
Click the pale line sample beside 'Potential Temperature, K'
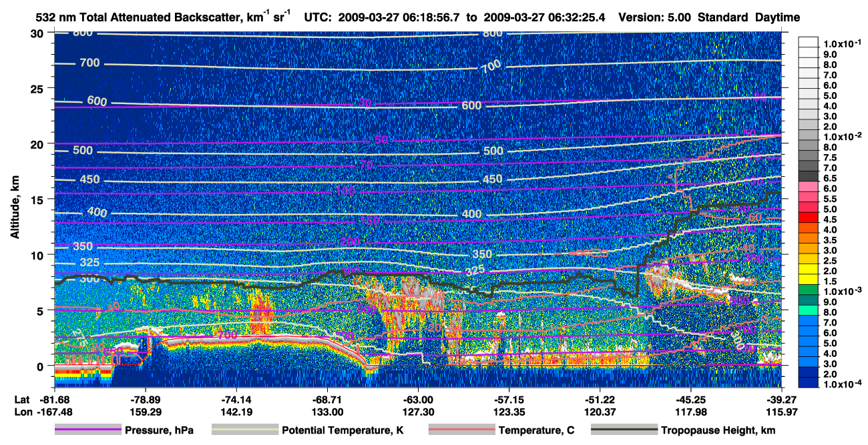[244, 430]
